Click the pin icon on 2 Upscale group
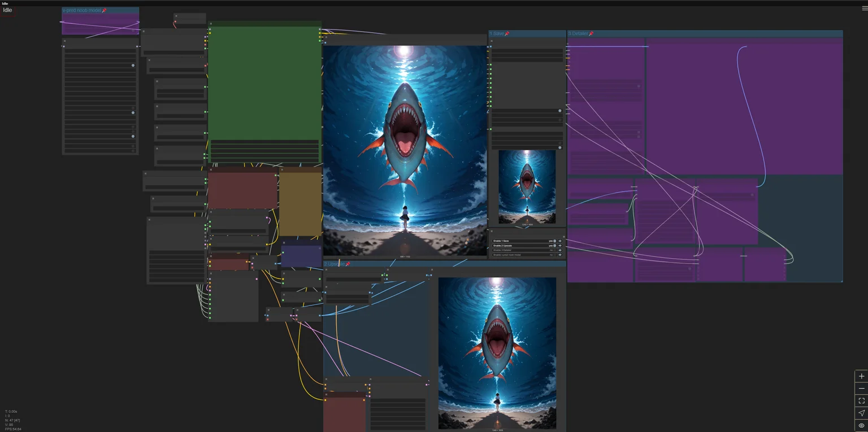This screenshot has width=868, height=432. pyautogui.click(x=348, y=264)
